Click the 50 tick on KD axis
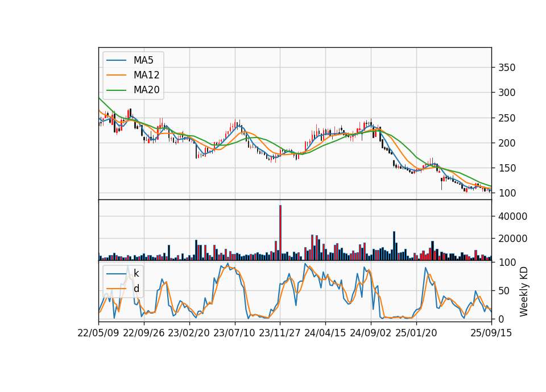Image resolution: width=546 pixels, height=392 pixels. click(x=504, y=290)
